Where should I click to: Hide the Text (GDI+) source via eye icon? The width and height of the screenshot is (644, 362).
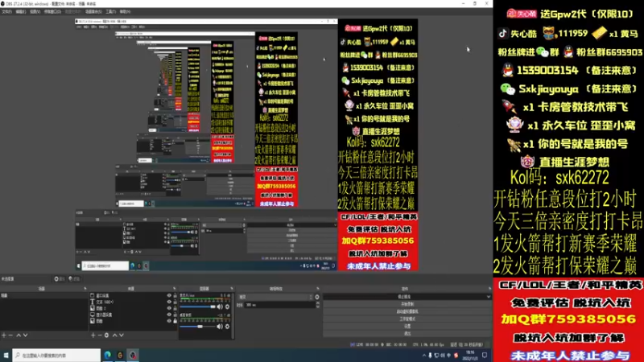pos(169,302)
